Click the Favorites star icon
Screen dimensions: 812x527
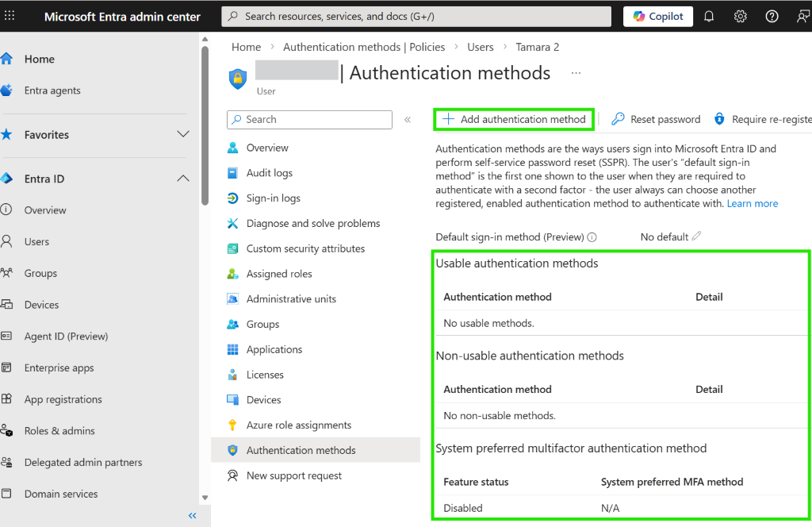coord(6,135)
